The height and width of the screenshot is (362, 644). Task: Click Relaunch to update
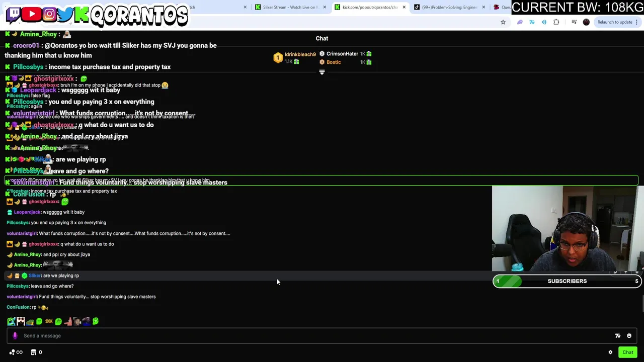[x=614, y=22]
